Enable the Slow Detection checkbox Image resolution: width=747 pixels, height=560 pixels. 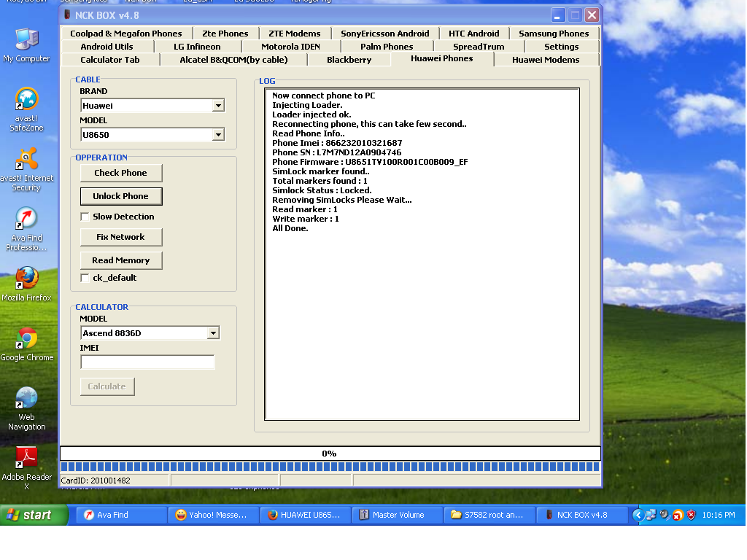coord(85,217)
